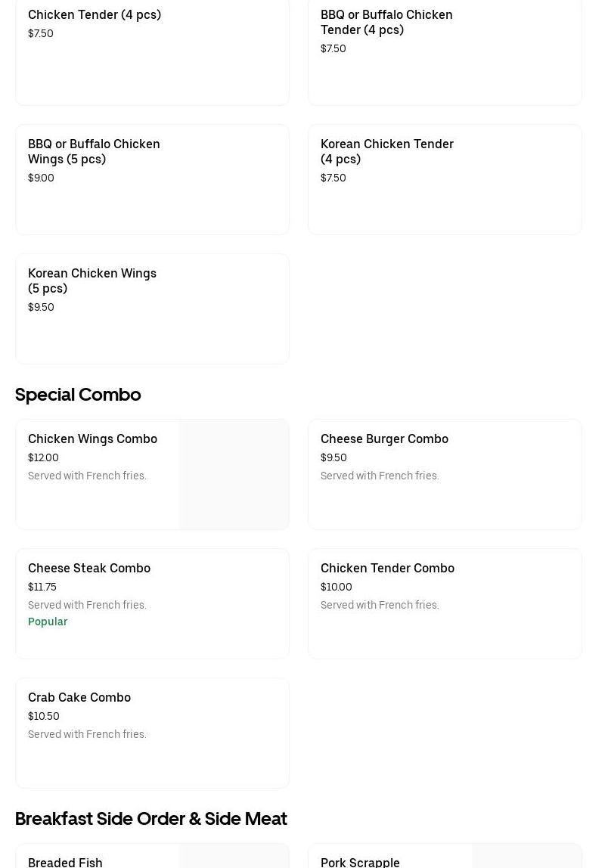Choose the Cheese Steak Combo
The image size is (608, 868).
89,568
